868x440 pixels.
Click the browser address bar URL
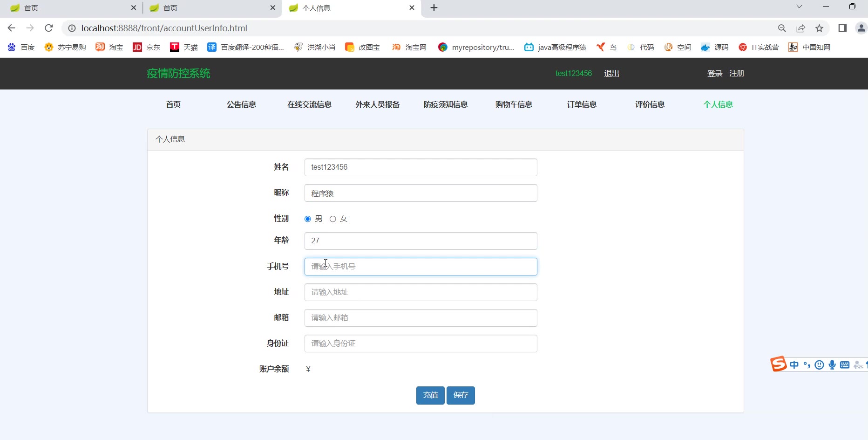click(164, 28)
